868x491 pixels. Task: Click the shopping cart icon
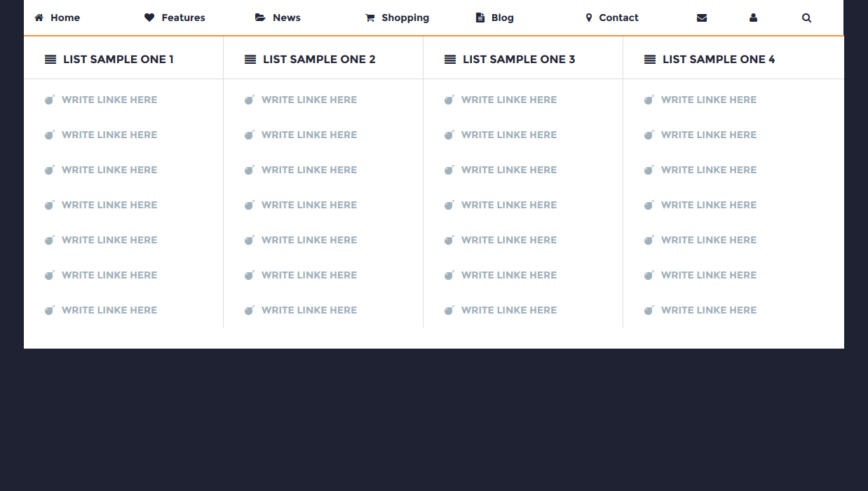[x=370, y=18]
